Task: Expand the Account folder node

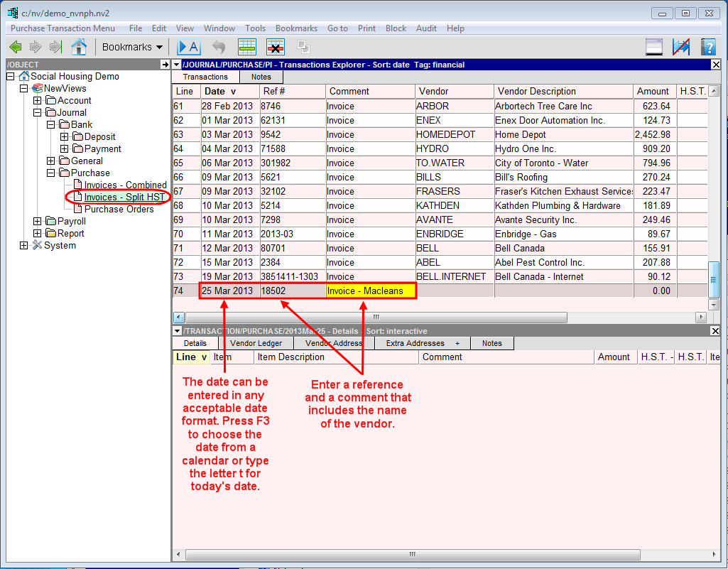Action: coord(38,100)
